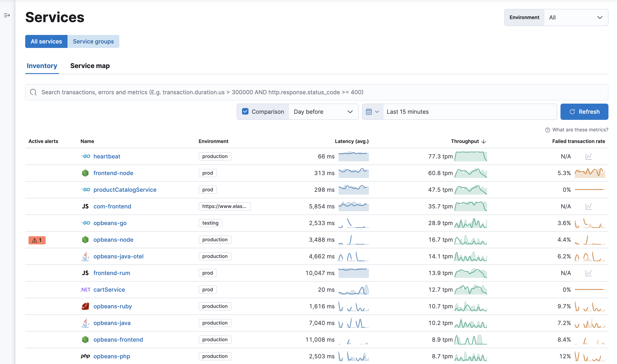
Task: Uncheck the Comparison checkbox
Action: pos(245,111)
